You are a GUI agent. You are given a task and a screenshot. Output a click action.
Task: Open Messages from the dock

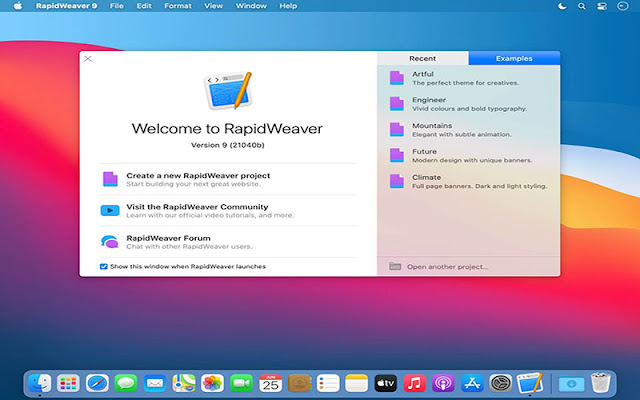tap(126, 383)
